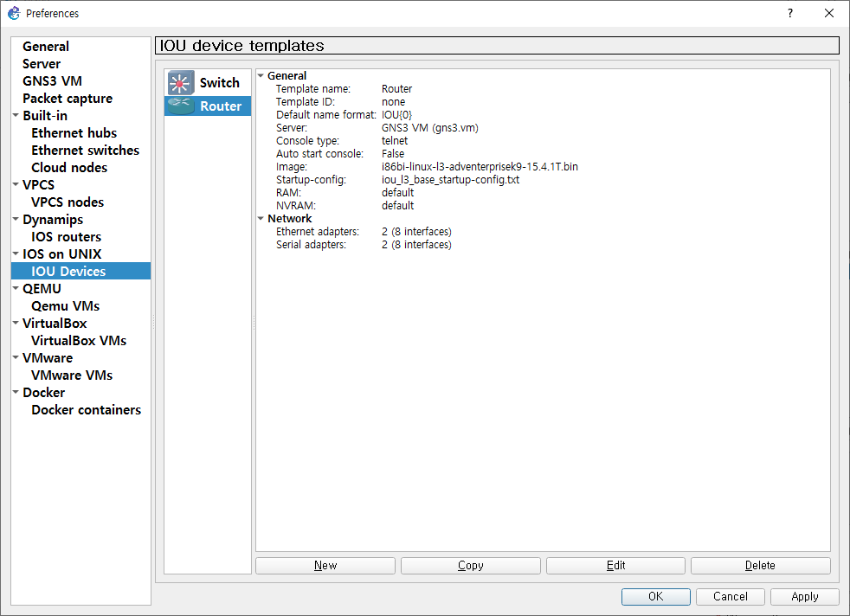Close the Preferences window
The height and width of the screenshot is (616, 850).
829,13
